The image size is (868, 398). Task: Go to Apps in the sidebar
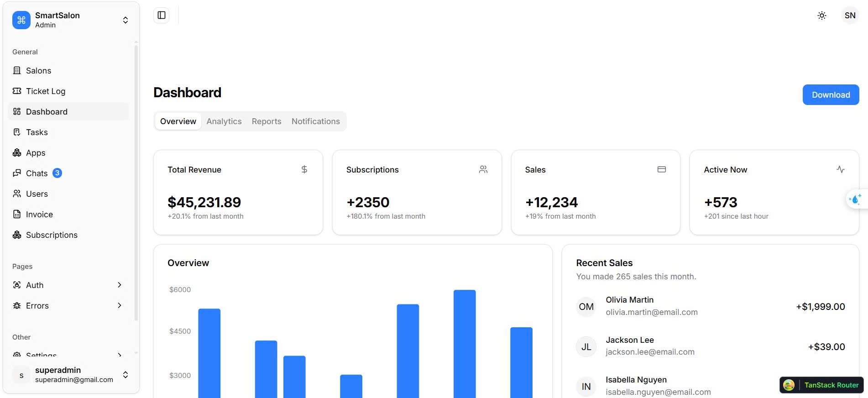click(68, 152)
